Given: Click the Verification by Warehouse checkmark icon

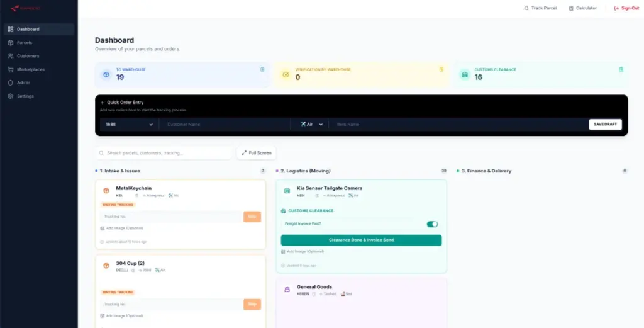Looking at the screenshot, I should pyautogui.click(x=286, y=75).
